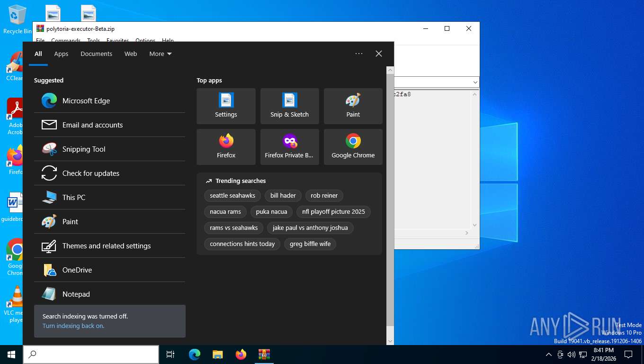Open clock and date flyout
Viewport: 644px width, 364px height.
604,355
